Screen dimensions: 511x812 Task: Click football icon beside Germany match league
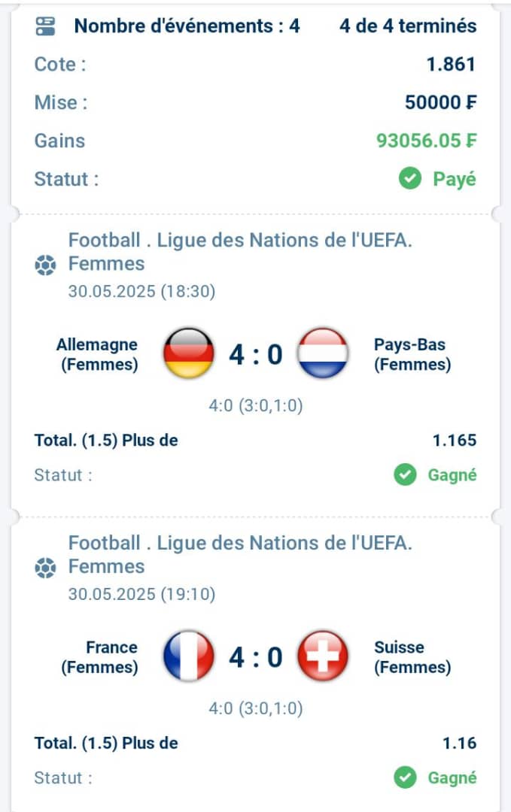click(x=45, y=265)
